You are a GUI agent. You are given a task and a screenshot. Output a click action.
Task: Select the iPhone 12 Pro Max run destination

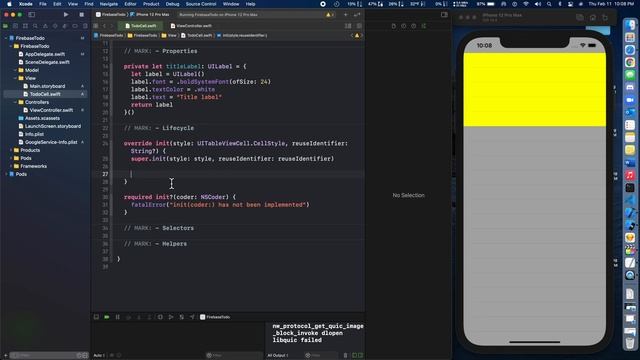pyautogui.click(x=150, y=15)
